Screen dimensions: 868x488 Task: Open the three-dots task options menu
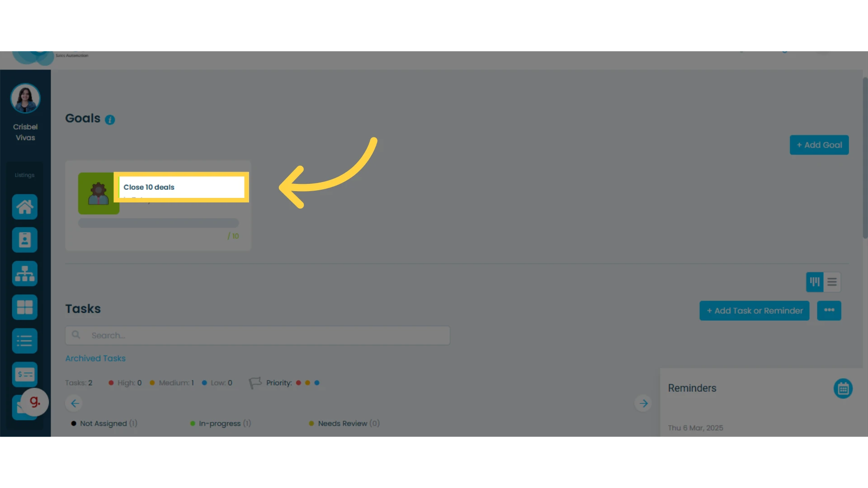[829, 310]
